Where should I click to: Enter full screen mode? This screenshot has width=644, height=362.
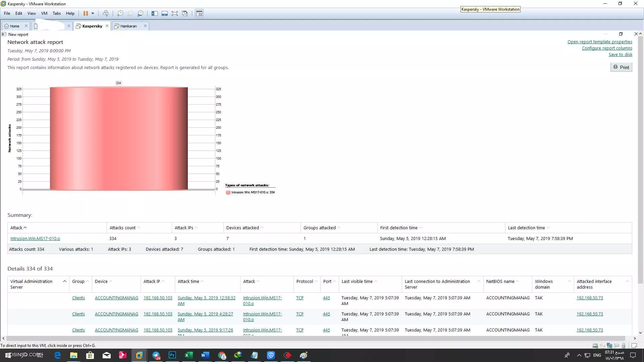tap(175, 13)
